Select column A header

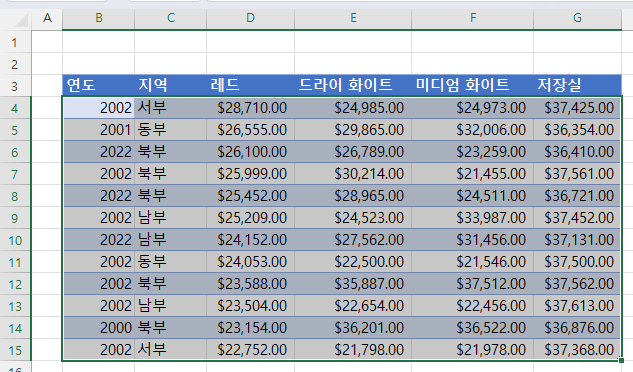point(47,18)
